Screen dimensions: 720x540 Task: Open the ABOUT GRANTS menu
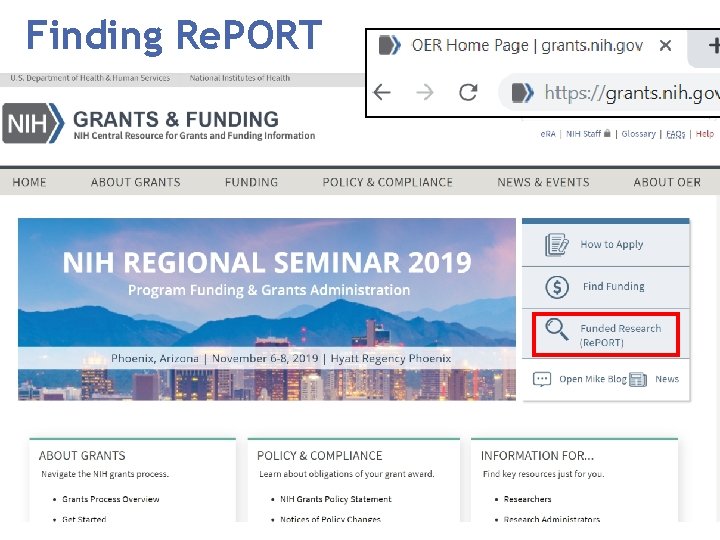(135, 182)
